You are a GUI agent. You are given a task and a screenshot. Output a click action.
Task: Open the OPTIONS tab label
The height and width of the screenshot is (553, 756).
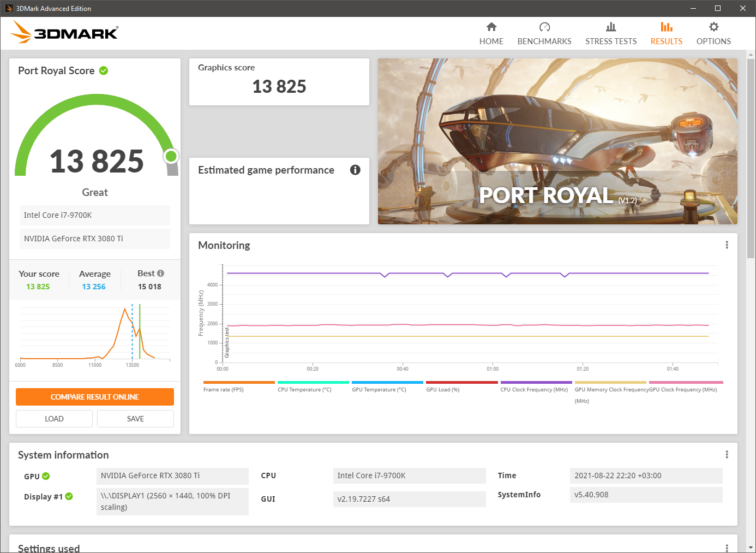(713, 41)
